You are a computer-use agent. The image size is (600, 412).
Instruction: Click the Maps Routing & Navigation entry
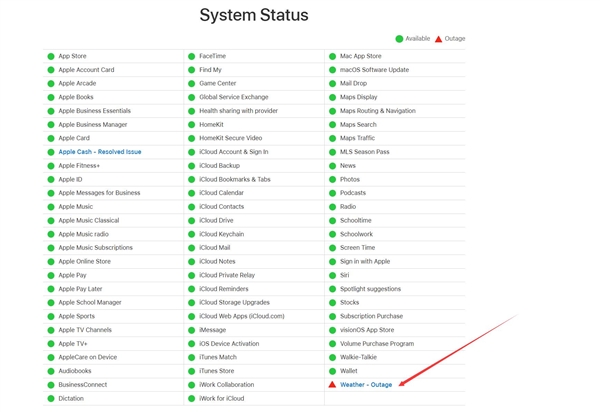point(377,111)
